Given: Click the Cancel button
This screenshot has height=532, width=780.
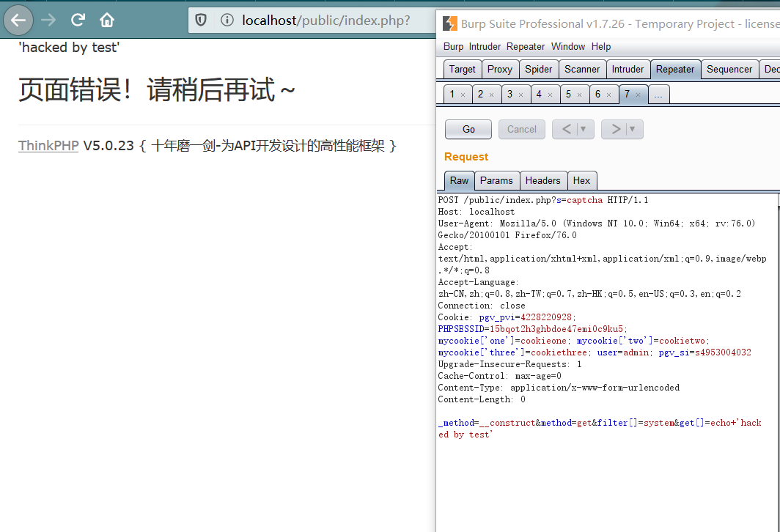Looking at the screenshot, I should point(522,129).
